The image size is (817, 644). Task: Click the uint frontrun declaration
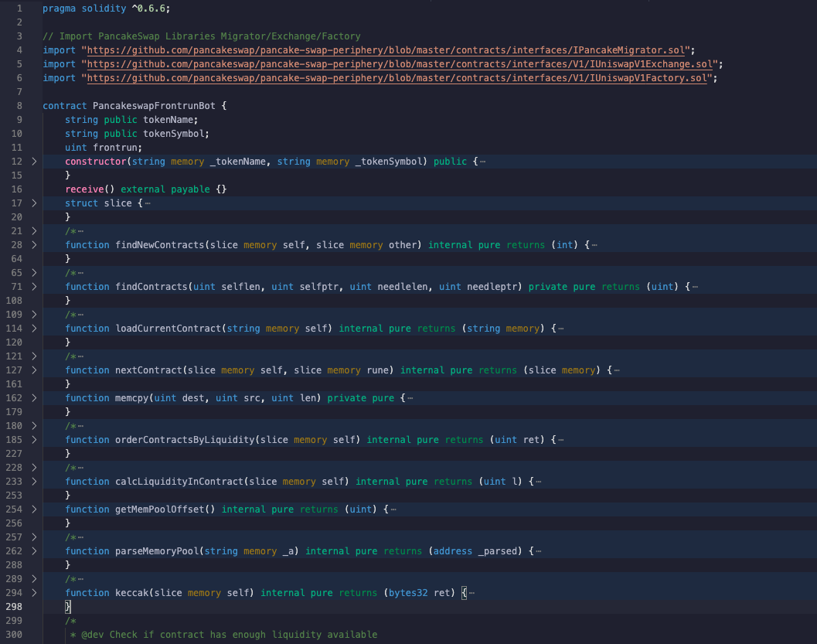(103, 148)
